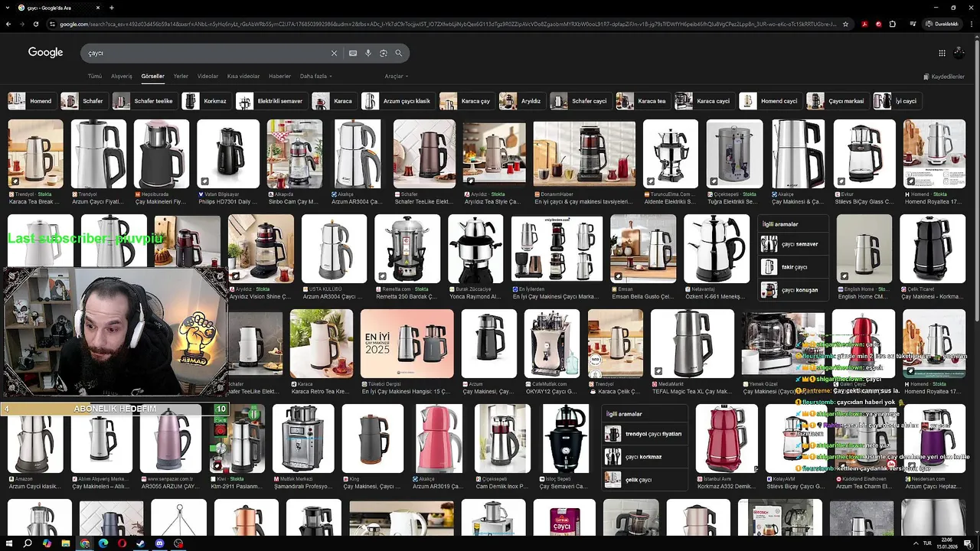Open the Google account avatar
Image resolution: width=980 pixels, height=551 pixels.
(x=959, y=53)
